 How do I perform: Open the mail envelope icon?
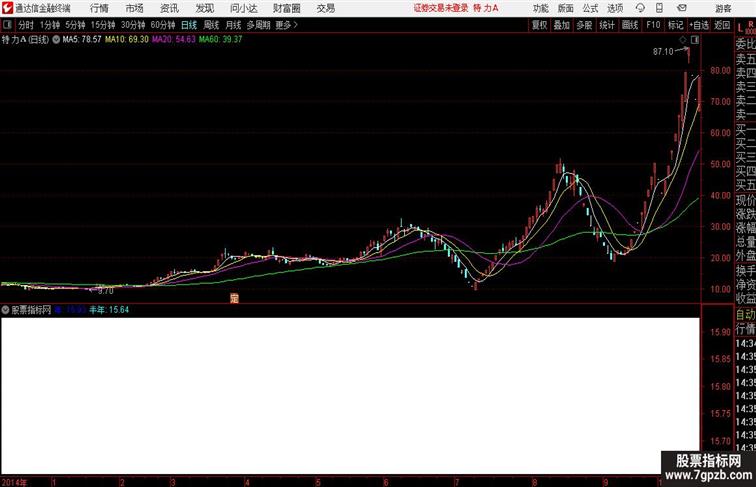682,8
